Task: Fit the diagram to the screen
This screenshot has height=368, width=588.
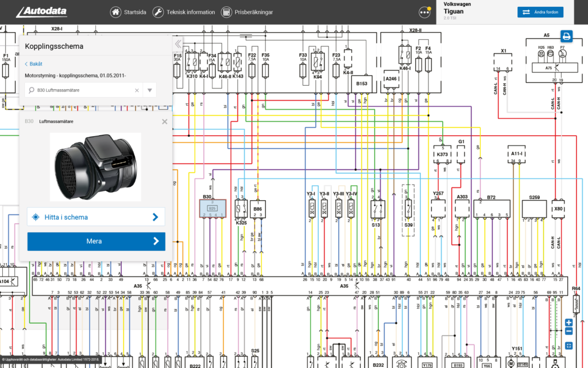Action: coord(568,346)
